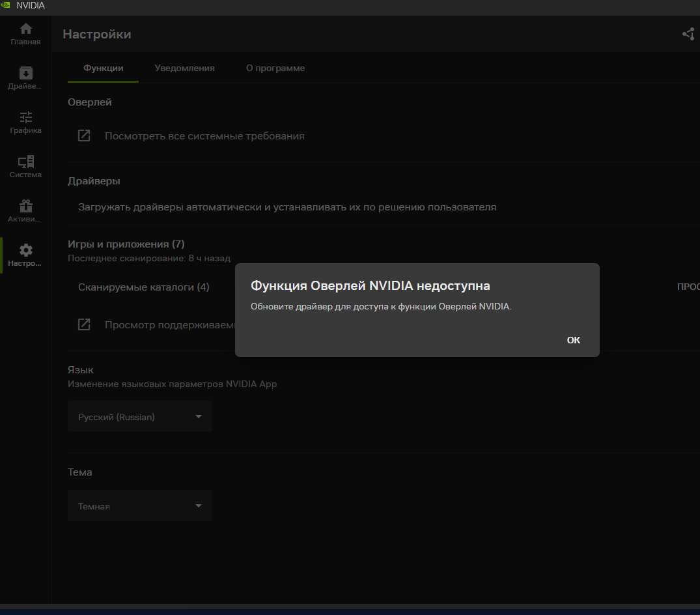Click the Игры и приложения (7) heading
The height and width of the screenshot is (615, 700).
point(126,244)
